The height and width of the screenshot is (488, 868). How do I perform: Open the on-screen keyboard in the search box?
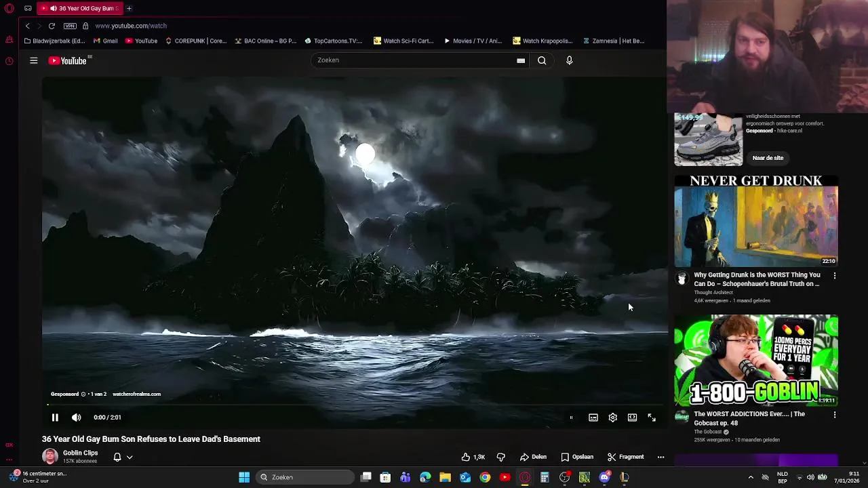[x=521, y=60]
